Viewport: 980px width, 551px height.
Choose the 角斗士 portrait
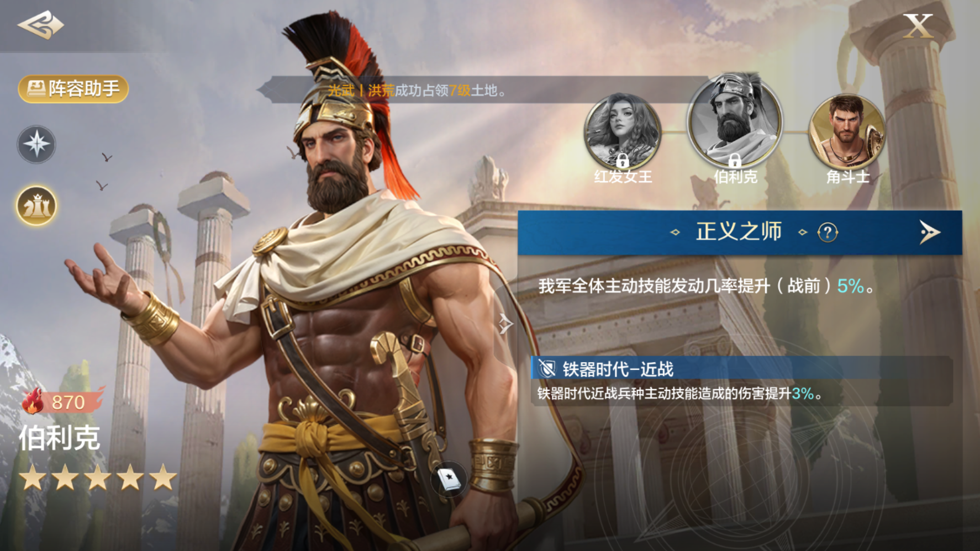[x=847, y=132]
